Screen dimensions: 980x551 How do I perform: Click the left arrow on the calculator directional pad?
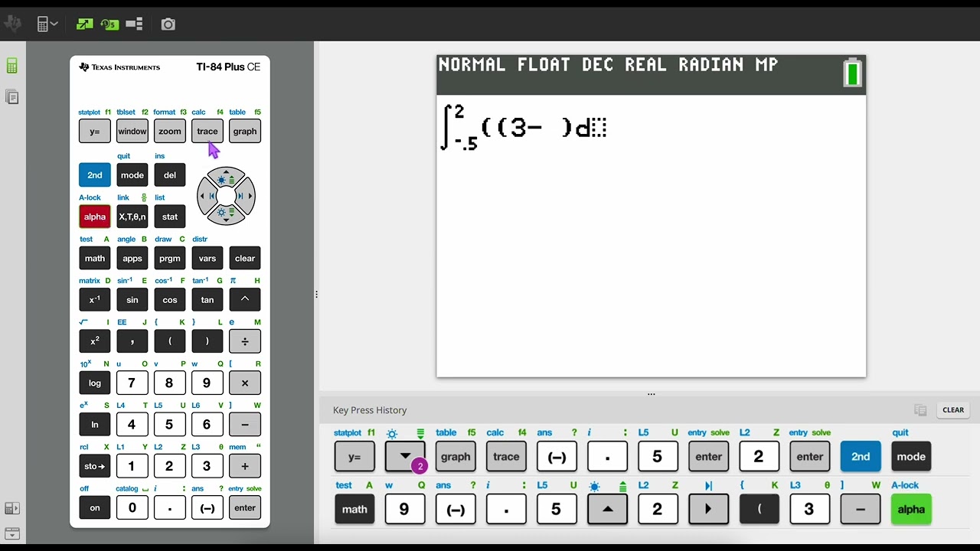point(207,196)
